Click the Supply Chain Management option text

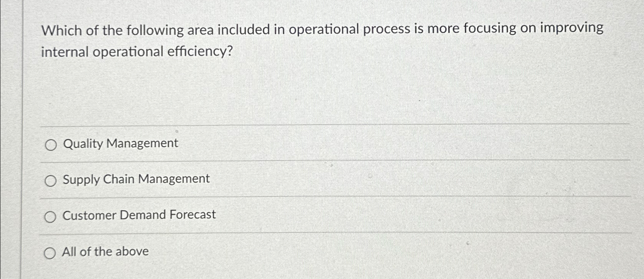tap(136, 179)
